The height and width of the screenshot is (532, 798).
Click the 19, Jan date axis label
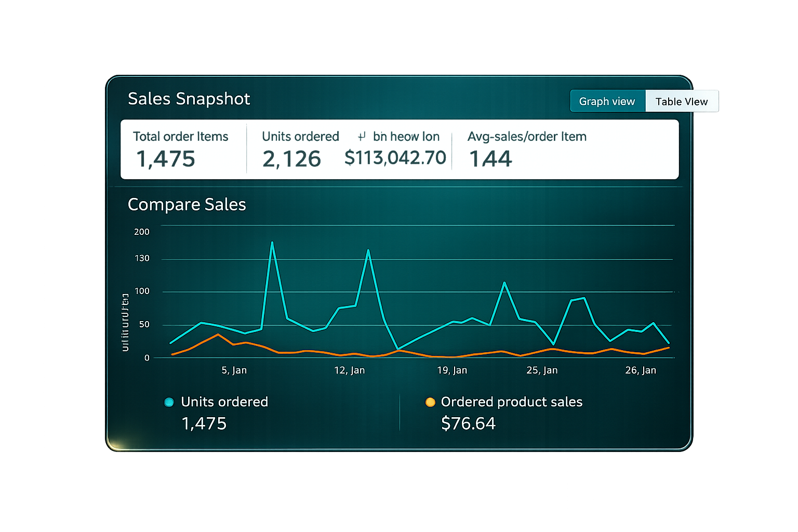coord(452,370)
